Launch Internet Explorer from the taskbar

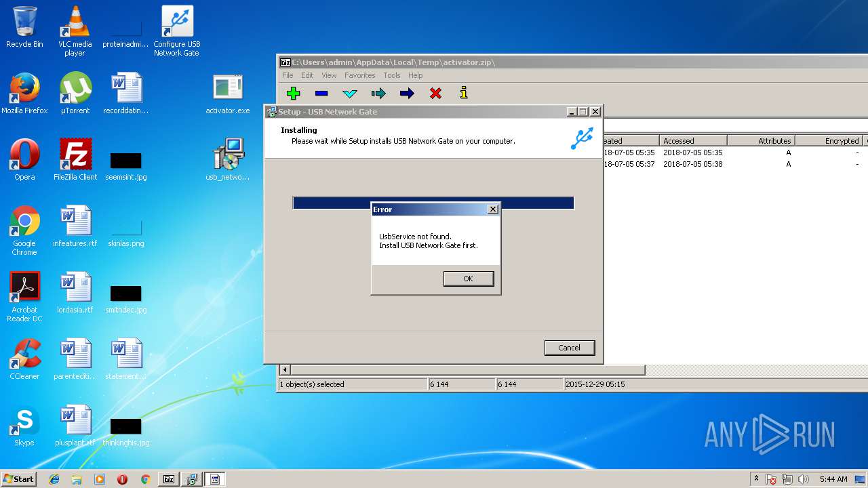coord(54,479)
